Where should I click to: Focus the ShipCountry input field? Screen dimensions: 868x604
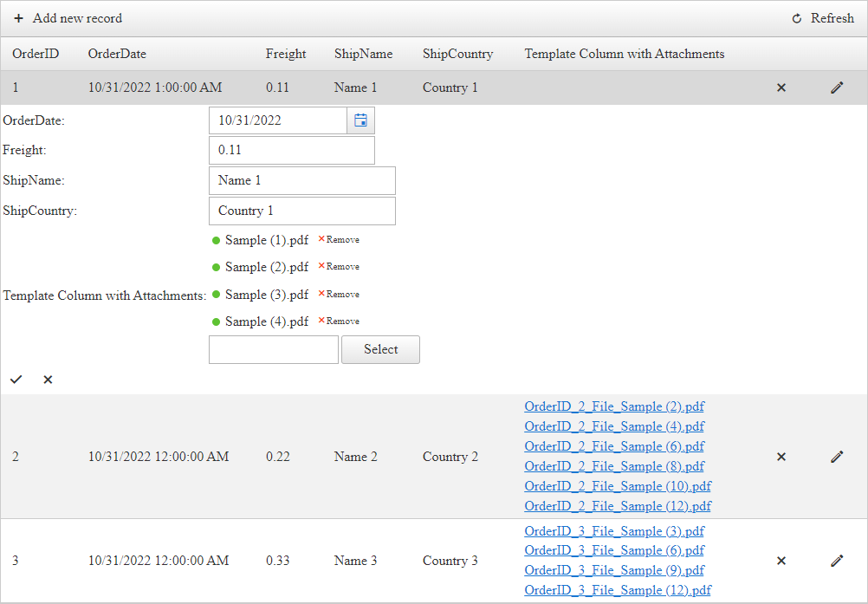pos(302,211)
